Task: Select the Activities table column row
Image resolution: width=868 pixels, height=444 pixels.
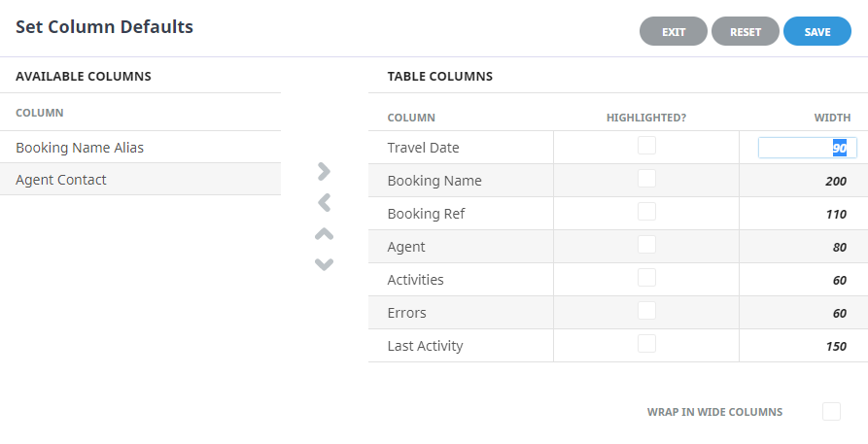Action: 618,280
